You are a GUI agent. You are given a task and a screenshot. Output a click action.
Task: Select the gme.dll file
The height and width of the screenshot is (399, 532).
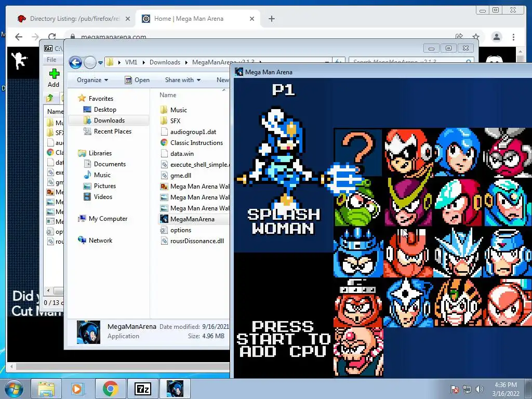[x=180, y=176]
